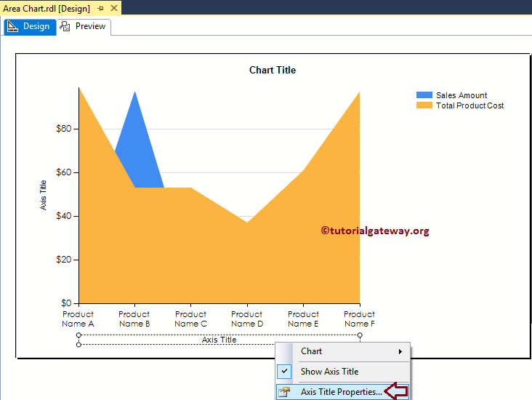Screen dimensions: 532x400
Task: Uncheck the Show Axis Title checkmark
Action: 284,371
